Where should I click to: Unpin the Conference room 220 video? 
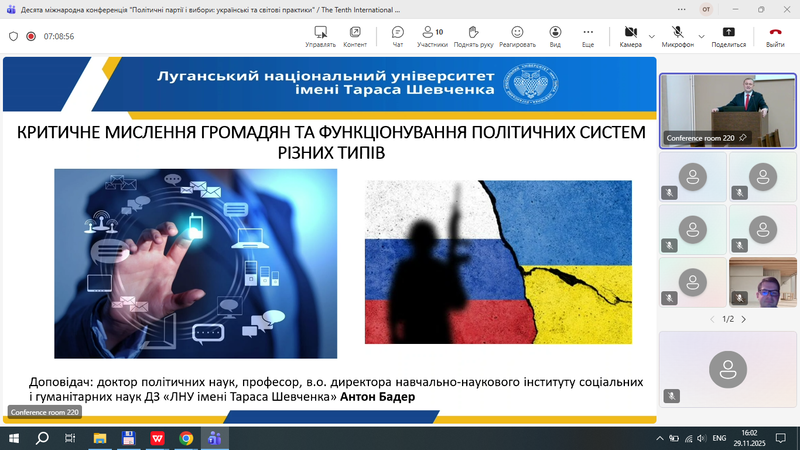[743, 138]
